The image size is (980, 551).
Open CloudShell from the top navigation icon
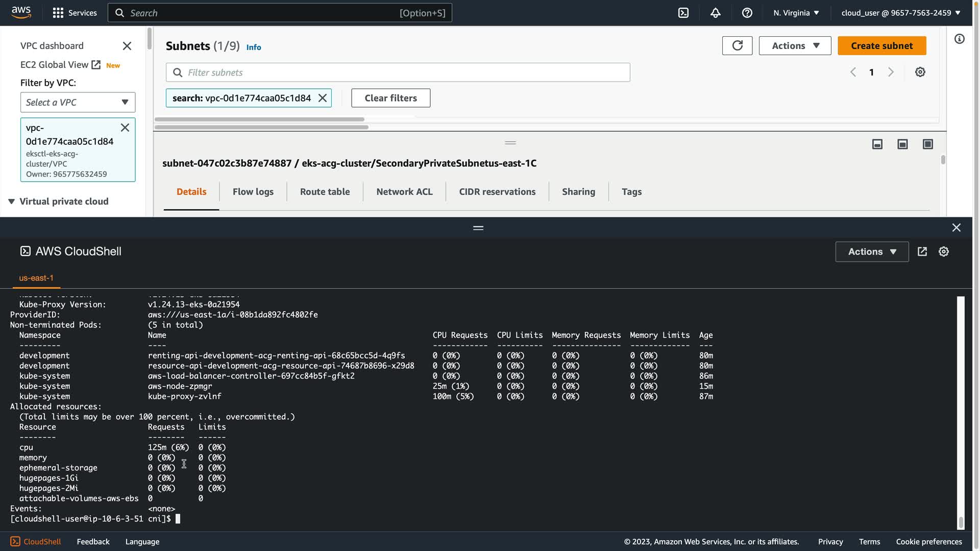(683, 13)
